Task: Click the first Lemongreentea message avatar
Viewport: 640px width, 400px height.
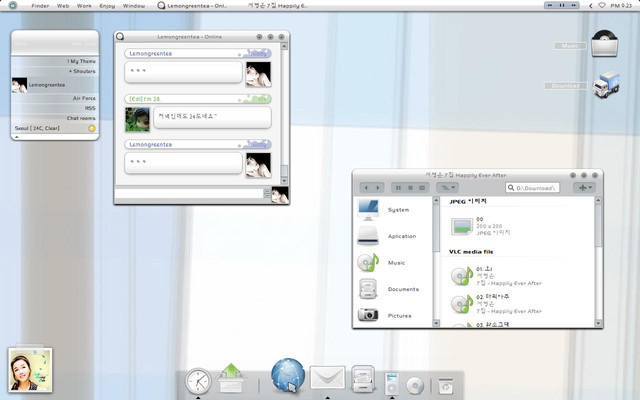Action: pyautogui.click(x=258, y=74)
